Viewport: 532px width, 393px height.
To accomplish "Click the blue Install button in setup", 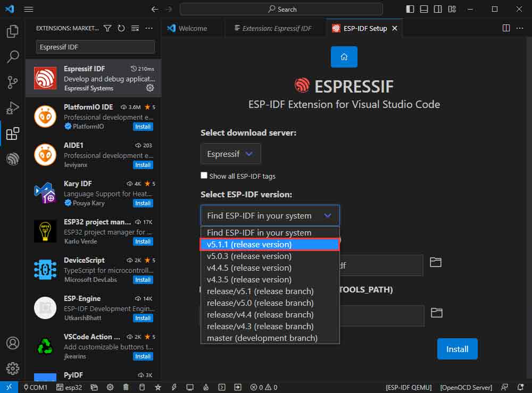I will (457, 349).
